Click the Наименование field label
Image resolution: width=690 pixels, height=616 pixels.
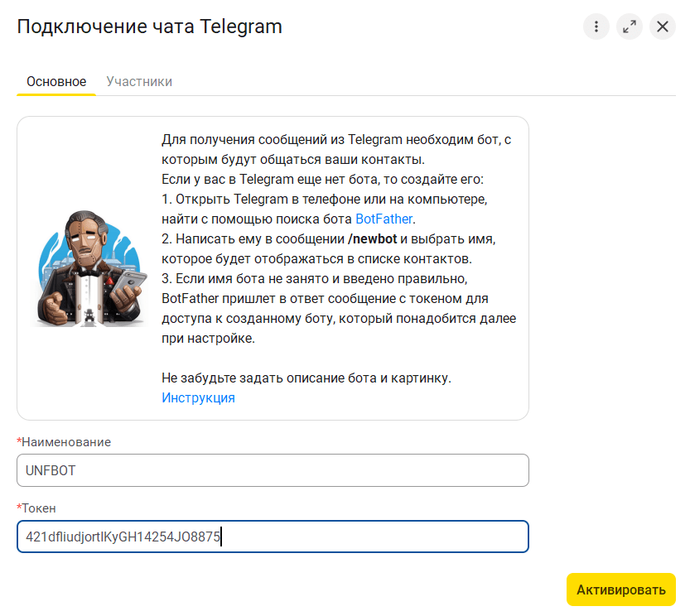pos(65,442)
